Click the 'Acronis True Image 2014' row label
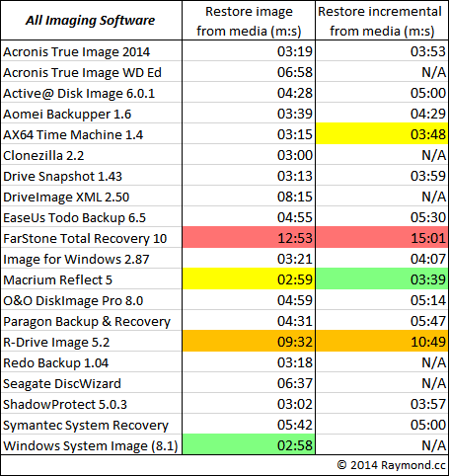Viewport: 449px width, 476px height. pyautogui.click(x=92, y=51)
